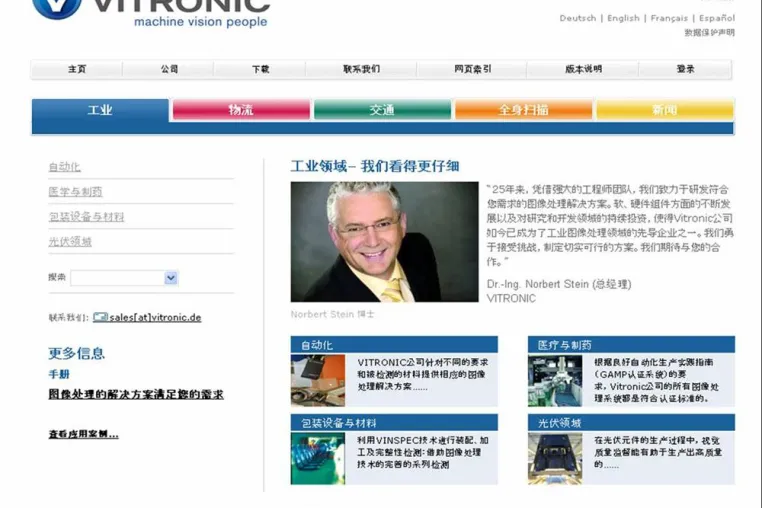Open the 医疗与制药 card header
The height and width of the screenshot is (508, 762).
click(x=631, y=345)
